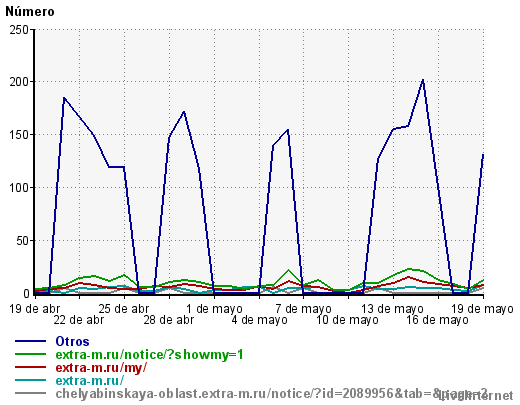The width and height of the screenshot is (520, 405).
Task: Click the '1 de mayo' date label
Action: coord(214,309)
